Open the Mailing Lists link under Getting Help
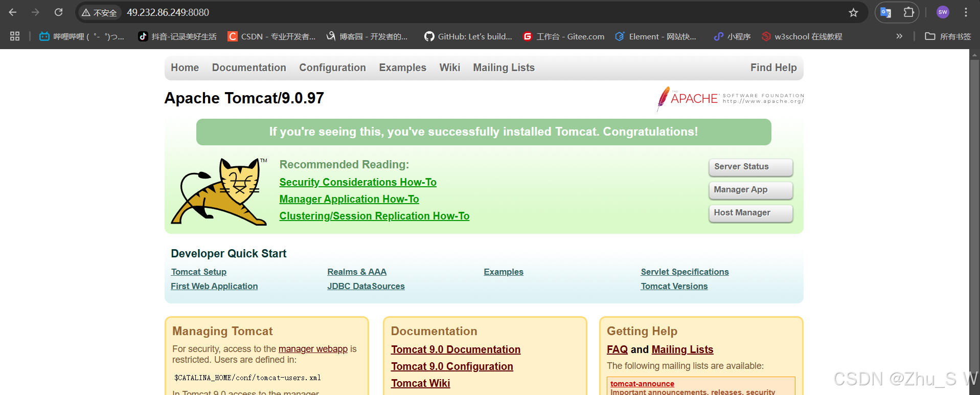 682,349
